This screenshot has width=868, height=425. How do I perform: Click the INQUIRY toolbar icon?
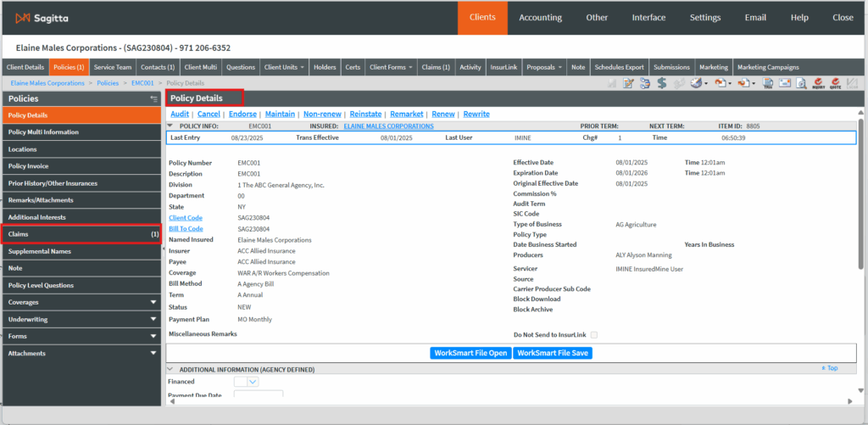point(819,83)
